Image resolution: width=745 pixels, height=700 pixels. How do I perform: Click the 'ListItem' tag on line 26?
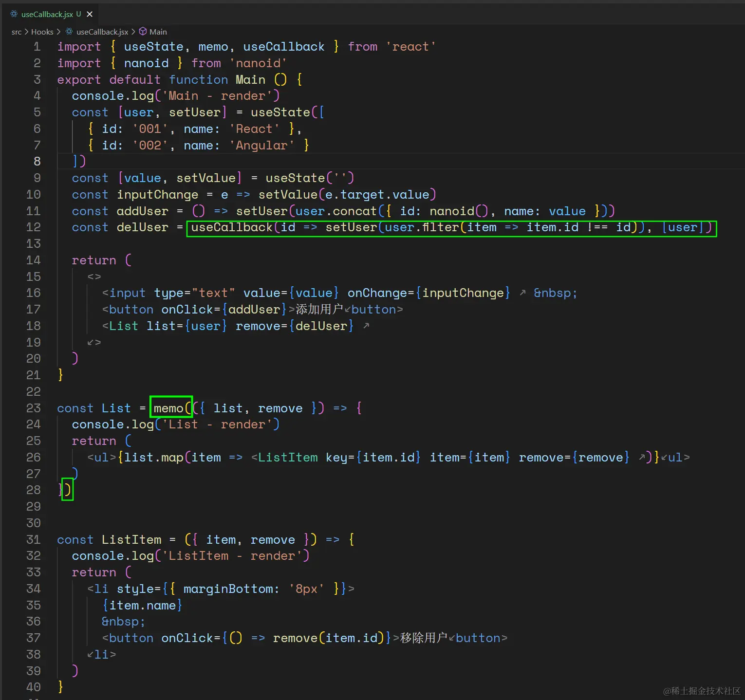coord(288,458)
